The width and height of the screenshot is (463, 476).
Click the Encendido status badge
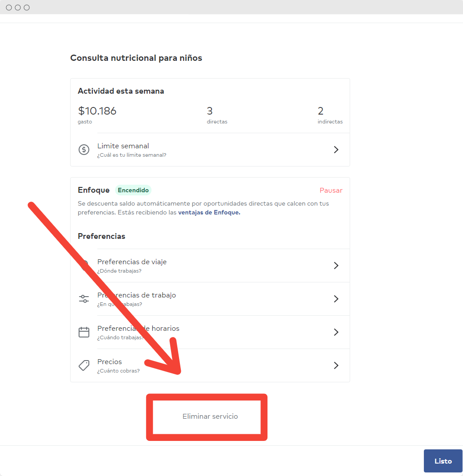(133, 190)
